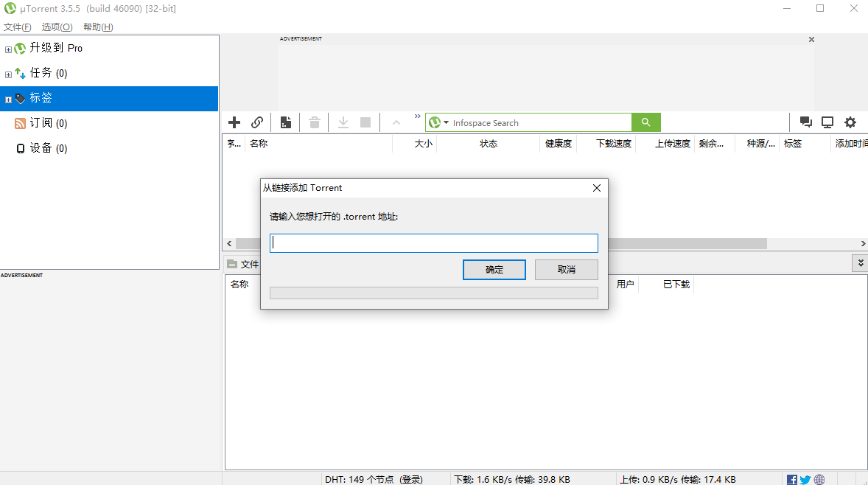The height and width of the screenshot is (485, 868).
Task: Select the add torrent from link icon
Action: coord(257,122)
